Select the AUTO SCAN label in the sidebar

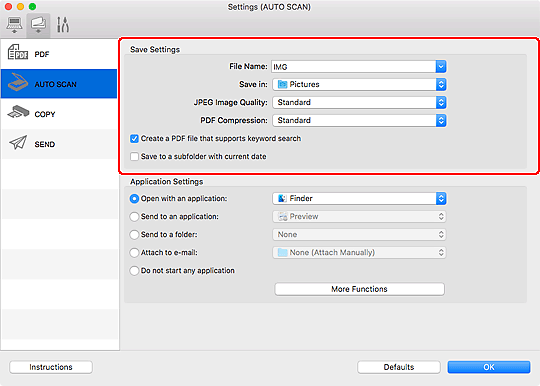tap(55, 84)
